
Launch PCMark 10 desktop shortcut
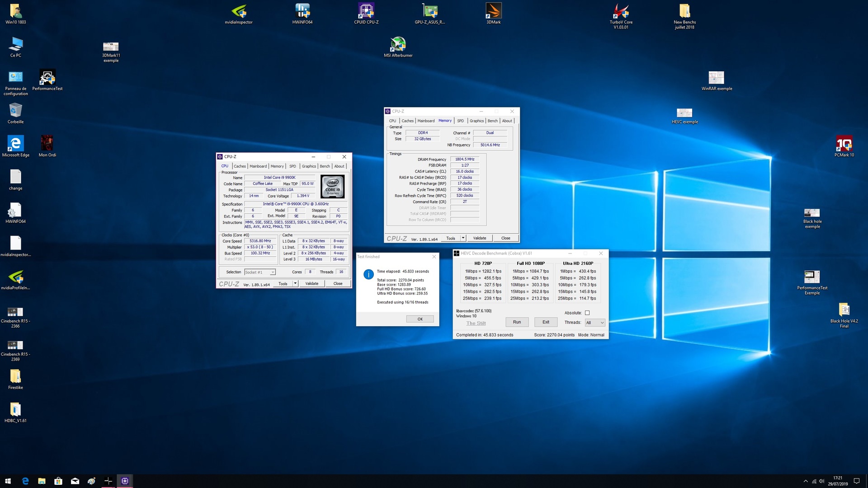[844, 146]
